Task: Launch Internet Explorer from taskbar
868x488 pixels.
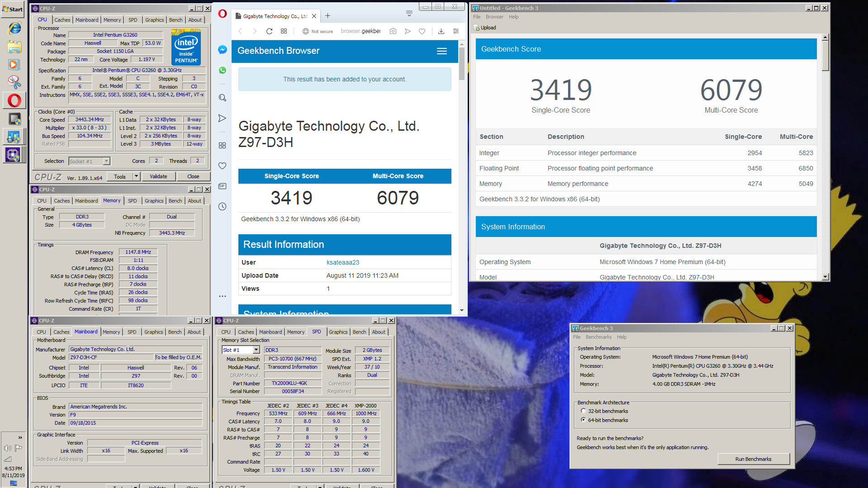Action: pyautogui.click(x=14, y=28)
